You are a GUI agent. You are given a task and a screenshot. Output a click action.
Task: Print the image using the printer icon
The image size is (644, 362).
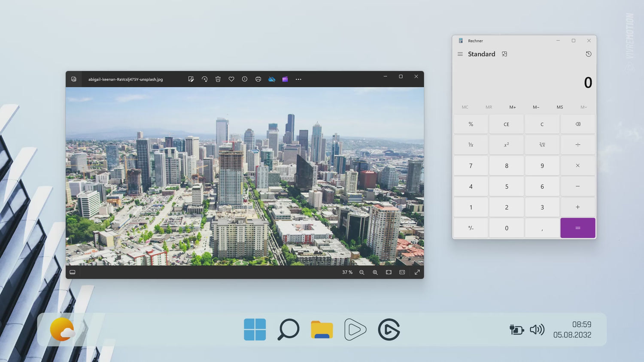(258, 79)
